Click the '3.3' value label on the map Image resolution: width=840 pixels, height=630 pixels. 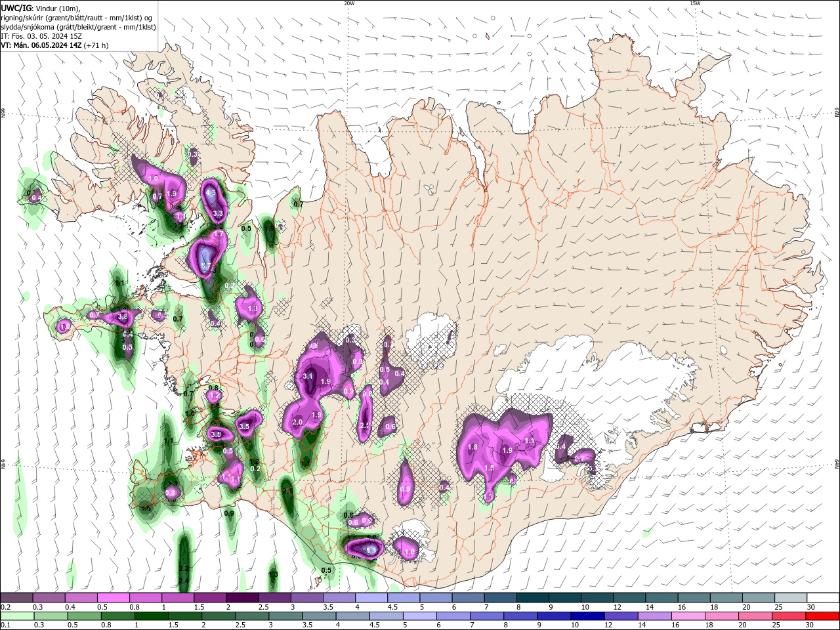[219, 213]
